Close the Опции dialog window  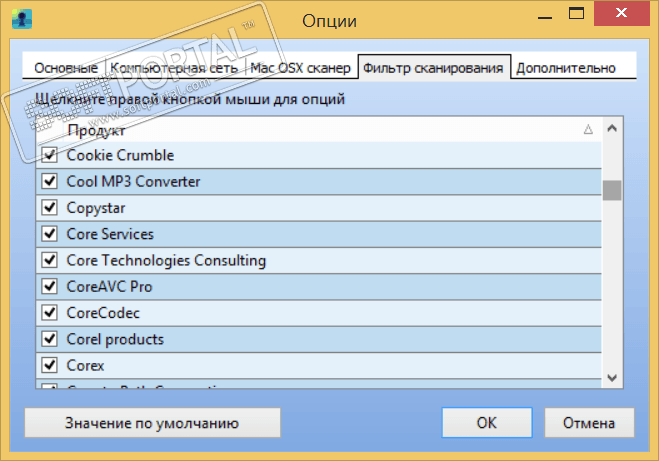[x=621, y=13]
